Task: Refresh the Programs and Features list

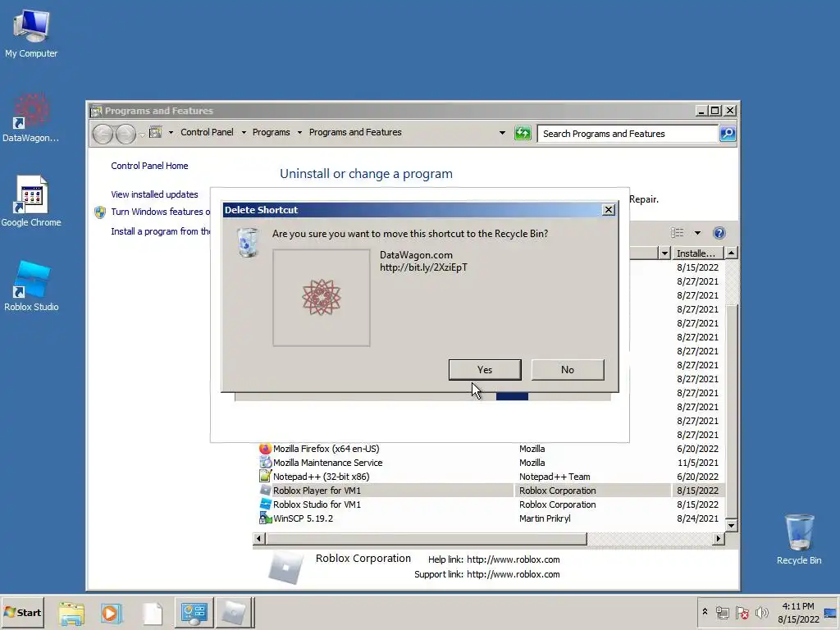Action: pyautogui.click(x=523, y=133)
